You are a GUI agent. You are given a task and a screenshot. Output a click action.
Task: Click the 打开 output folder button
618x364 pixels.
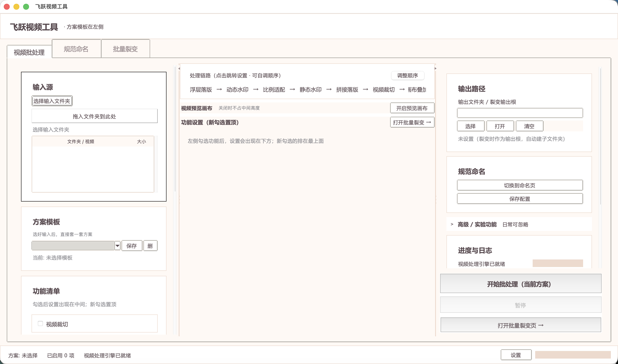click(x=500, y=126)
